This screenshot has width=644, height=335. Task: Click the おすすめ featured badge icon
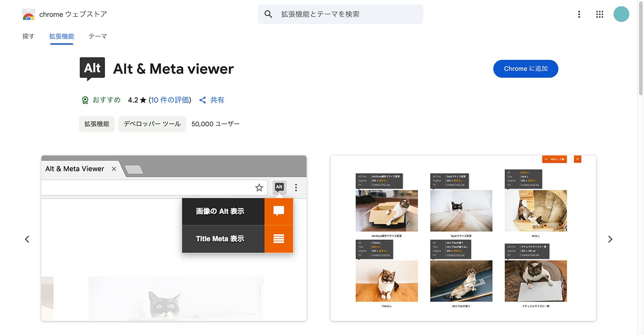[x=85, y=100]
